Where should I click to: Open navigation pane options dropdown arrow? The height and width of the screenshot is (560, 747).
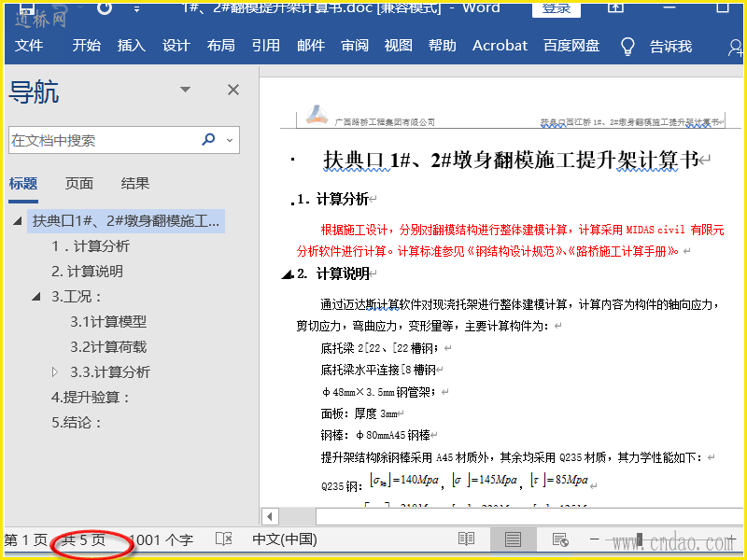tap(185, 90)
